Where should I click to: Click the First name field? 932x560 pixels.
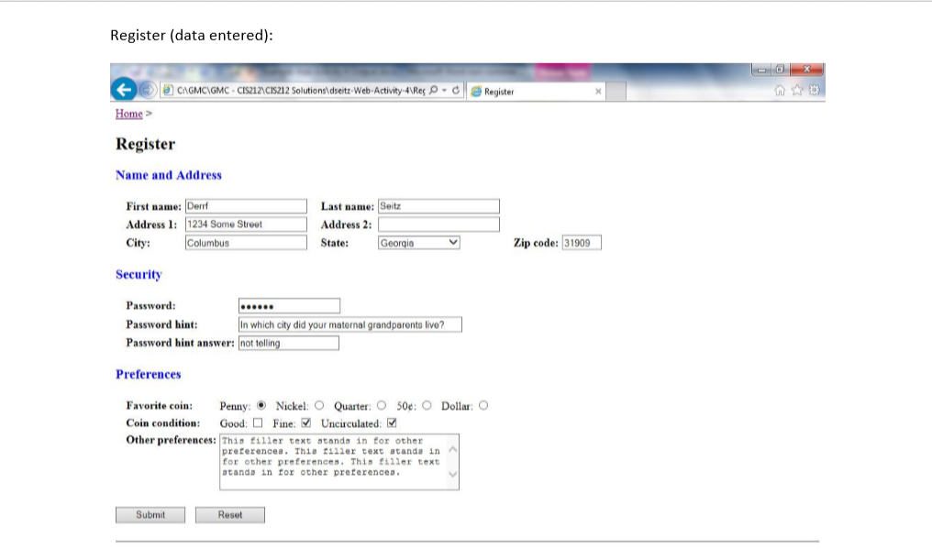coord(246,206)
